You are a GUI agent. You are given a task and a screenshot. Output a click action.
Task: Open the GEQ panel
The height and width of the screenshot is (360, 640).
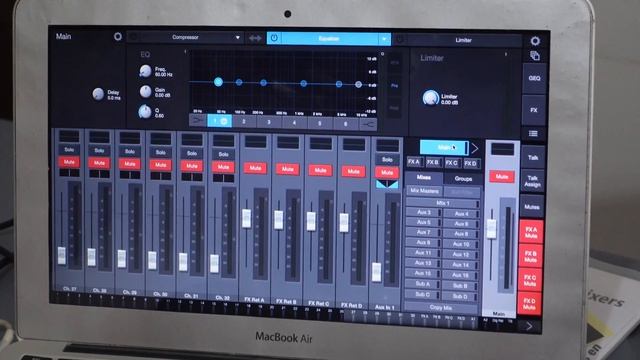pos(534,78)
